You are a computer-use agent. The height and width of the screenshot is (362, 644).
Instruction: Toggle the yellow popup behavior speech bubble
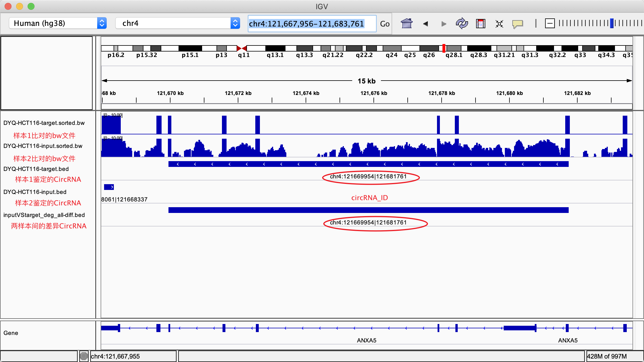(x=517, y=24)
